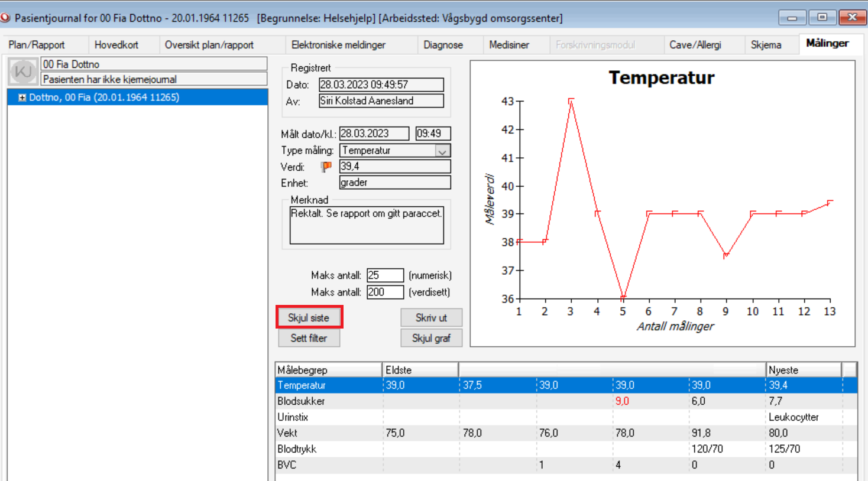Screen dimensions: 868x481
Task: Click the Antall målinger axis label
Action: tap(675, 326)
